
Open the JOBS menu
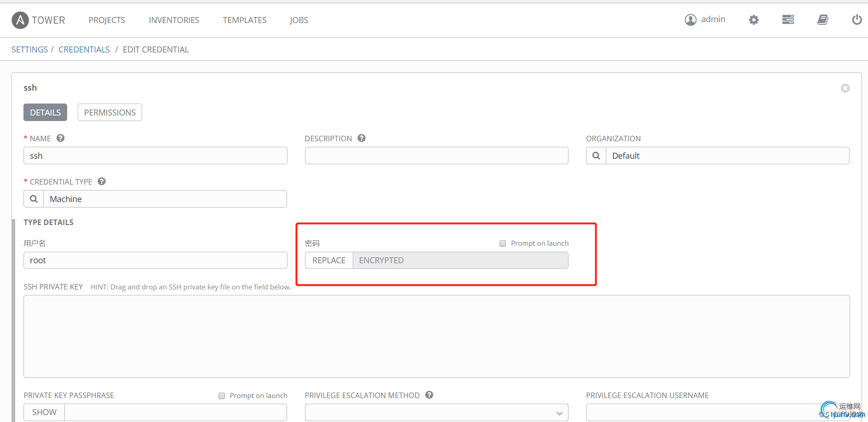click(x=299, y=20)
